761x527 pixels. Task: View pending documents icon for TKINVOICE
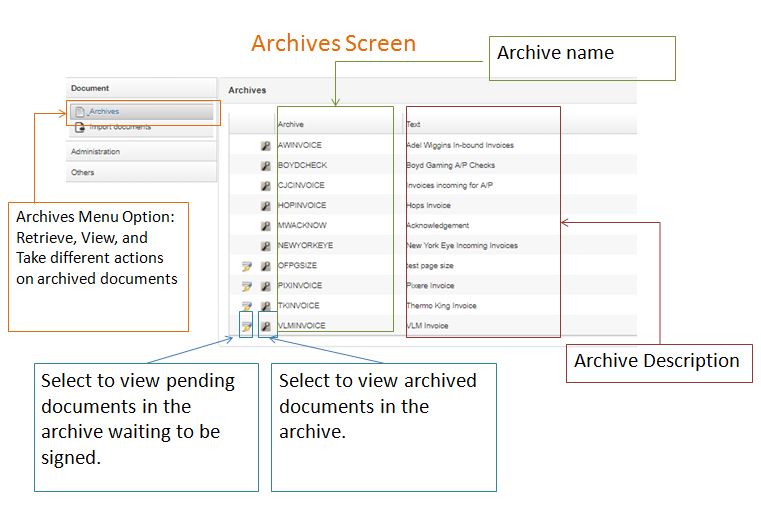tap(247, 305)
